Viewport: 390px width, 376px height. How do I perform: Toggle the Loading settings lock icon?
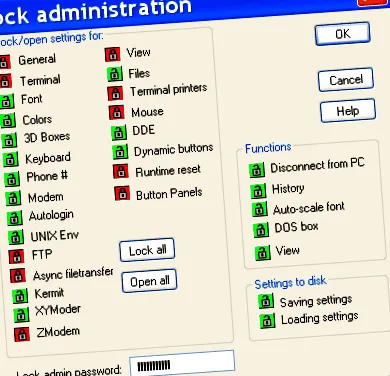267,321
